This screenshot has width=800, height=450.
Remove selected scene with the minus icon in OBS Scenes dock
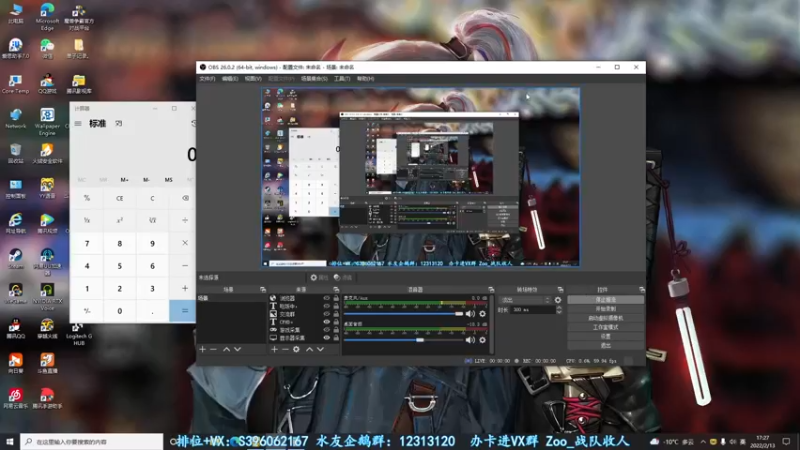(x=213, y=349)
